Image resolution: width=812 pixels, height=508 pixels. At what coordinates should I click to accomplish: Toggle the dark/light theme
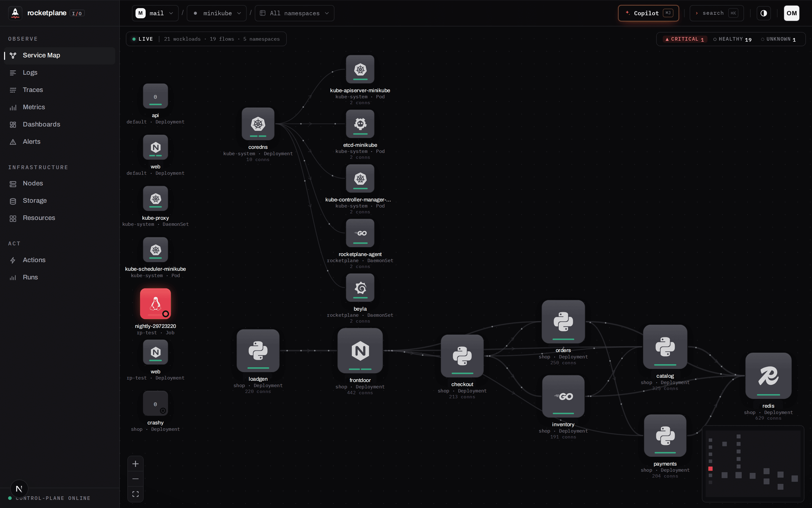[764, 13]
